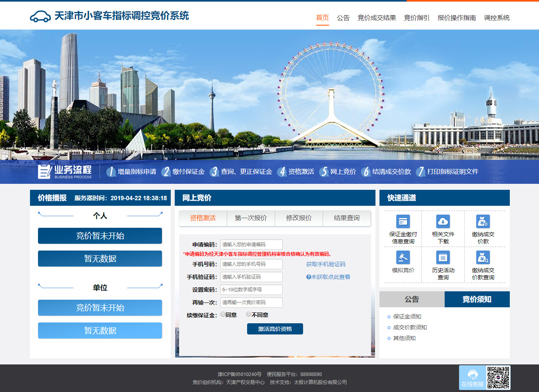Click 获取手机验证码 link
Image resolution: width=539 pixels, height=392 pixels.
point(326,264)
